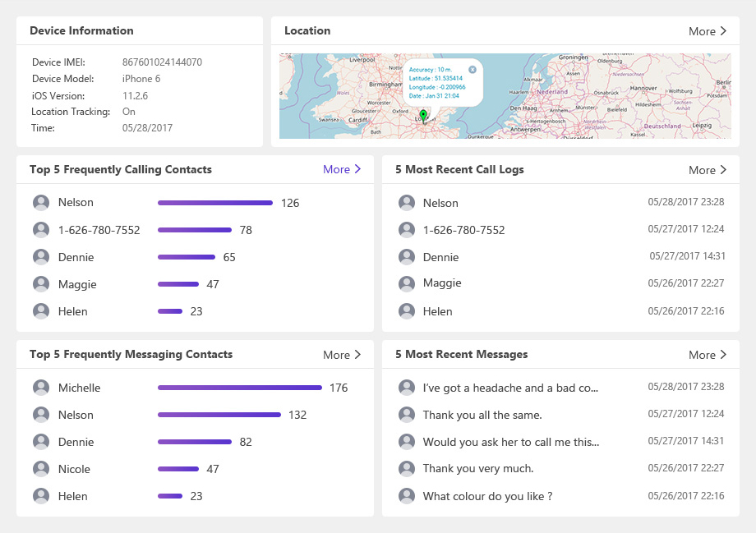This screenshot has height=533, width=756.
Task: Open More for recent call logs
Action: click(x=708, y=170)
